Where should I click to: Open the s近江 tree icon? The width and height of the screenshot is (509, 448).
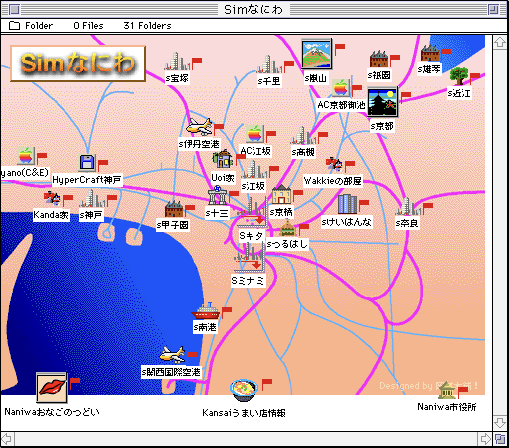[459, 76]
